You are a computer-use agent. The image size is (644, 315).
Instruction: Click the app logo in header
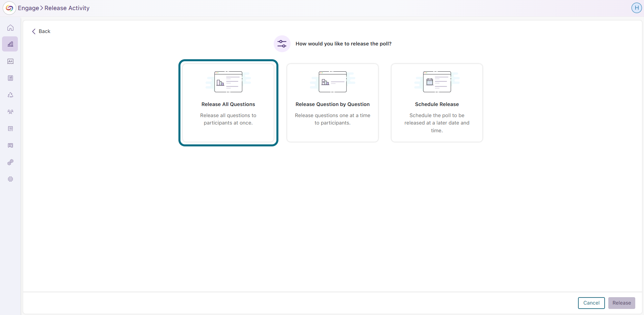9,8
